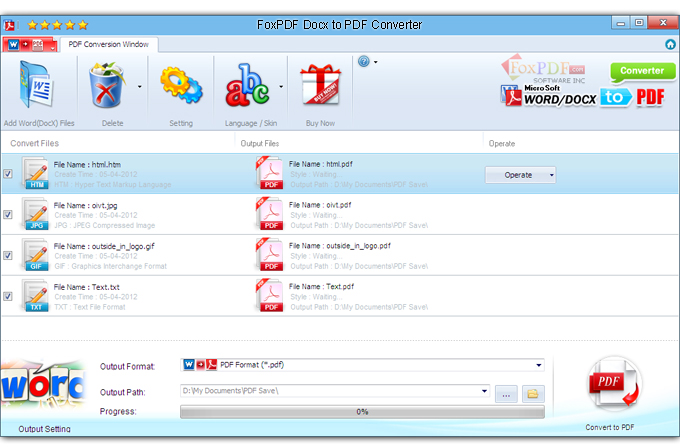Select the PDF Conversion Window tab
Viewport: 680px width, 447px height.
[x=108, y=44]
